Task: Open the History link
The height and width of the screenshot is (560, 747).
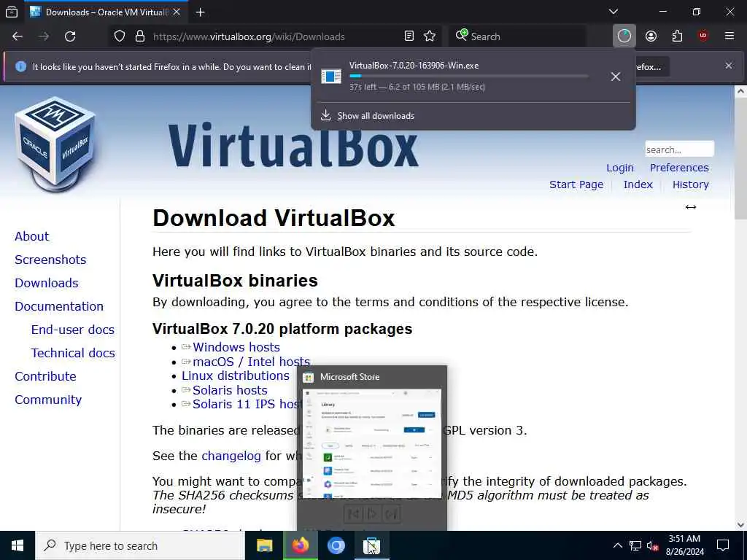Action: click(690, 184)
